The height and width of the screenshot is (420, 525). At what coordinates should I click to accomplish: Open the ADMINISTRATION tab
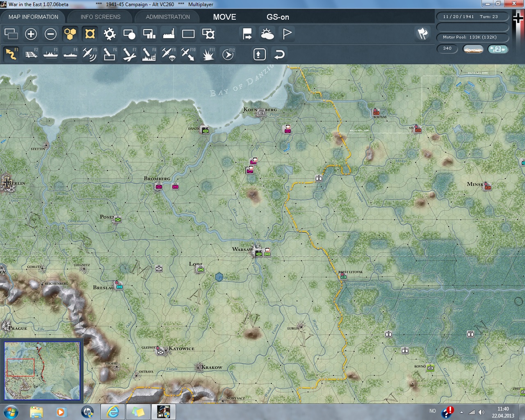click(168, 17)
